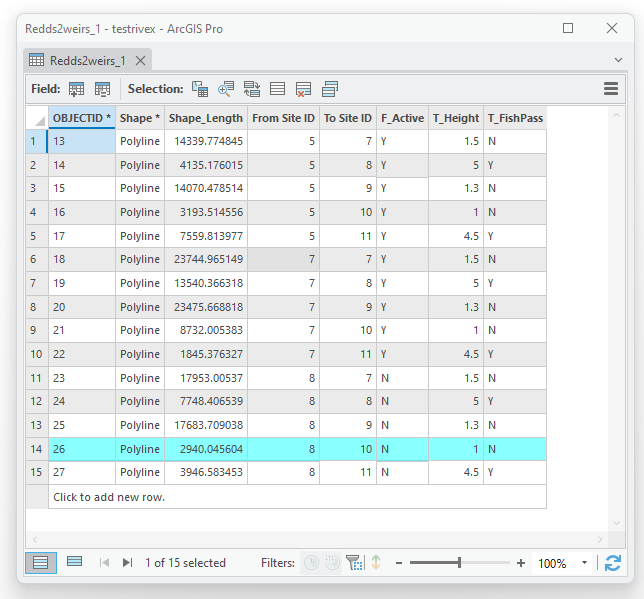Click the zoom in plus button

[521, 563]
